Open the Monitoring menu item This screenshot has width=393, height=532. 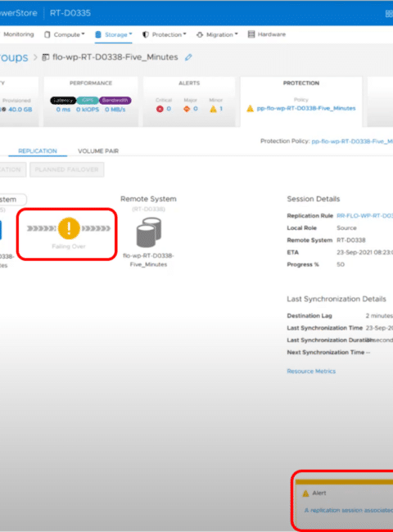tap(18, 34)
